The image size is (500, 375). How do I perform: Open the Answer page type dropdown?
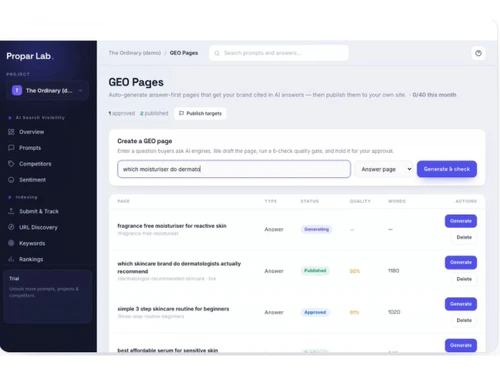tap(384, 169)
